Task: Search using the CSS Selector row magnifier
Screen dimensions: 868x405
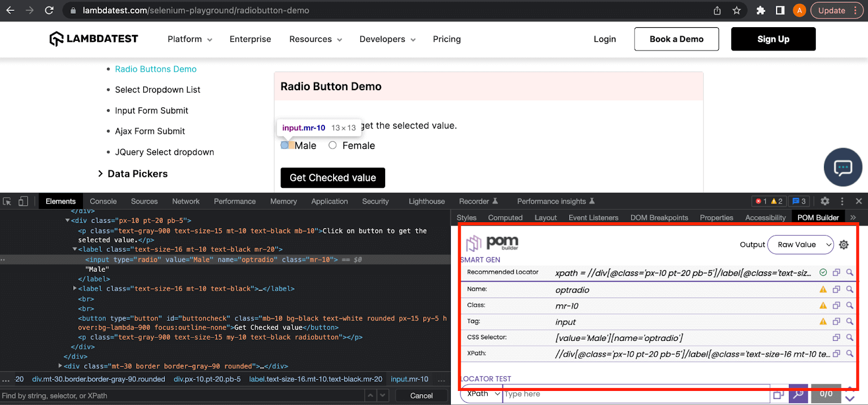Action: coord(850,337)
